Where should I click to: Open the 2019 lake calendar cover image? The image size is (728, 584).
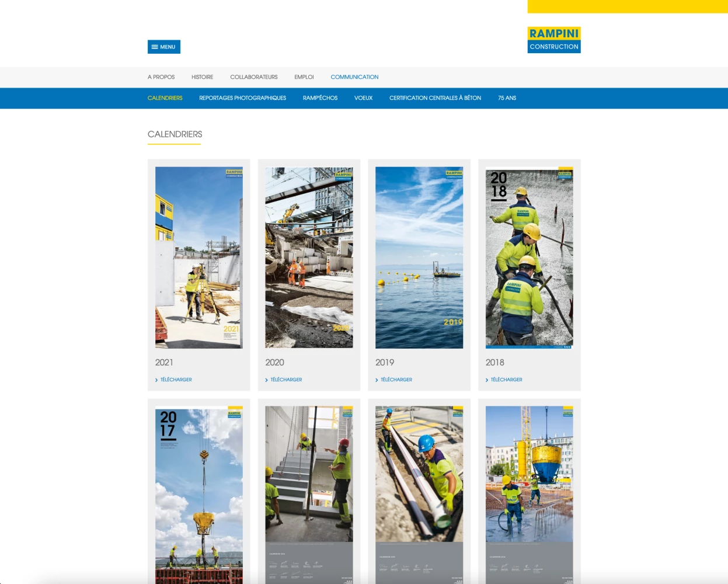click(419, 258)
